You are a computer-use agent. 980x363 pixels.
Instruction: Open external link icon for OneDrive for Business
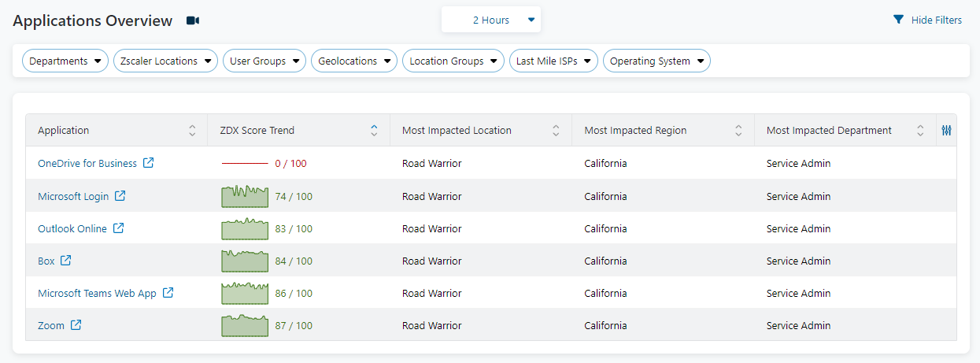[x=148, y=164]
